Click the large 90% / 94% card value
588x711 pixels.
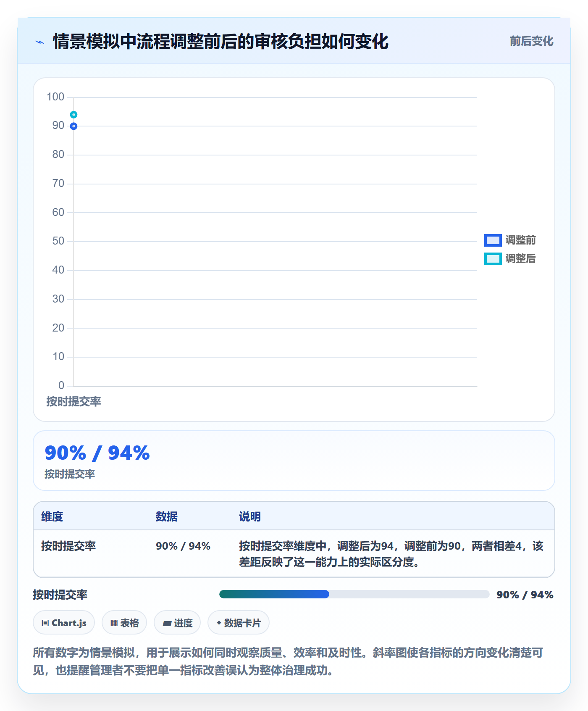[97, 453]
